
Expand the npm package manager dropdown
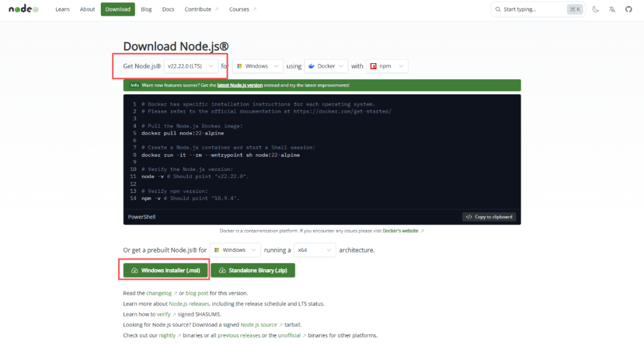tap(387, 66)
